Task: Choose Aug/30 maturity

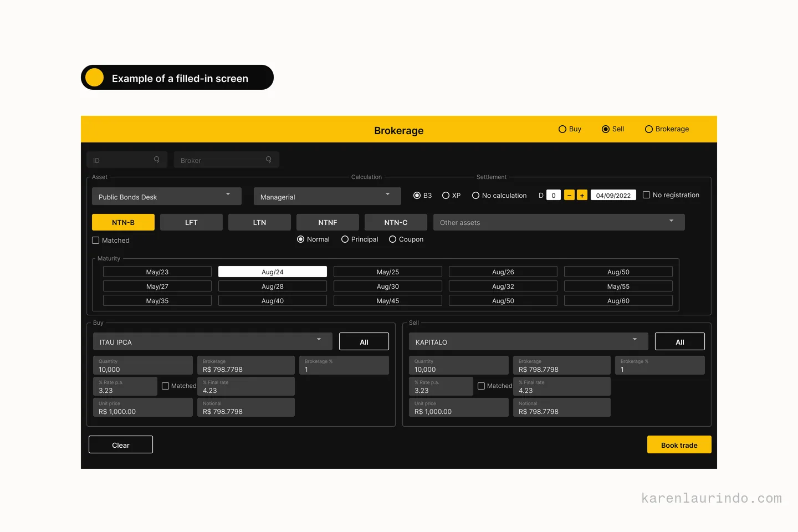Action: pyautogui.click(x=388, y=286)
